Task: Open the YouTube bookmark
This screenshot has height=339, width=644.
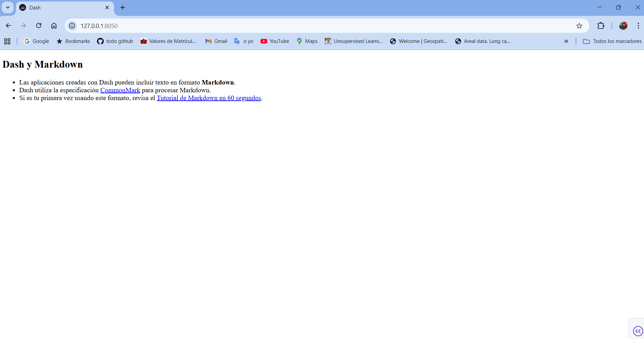Action: (275, 41)
